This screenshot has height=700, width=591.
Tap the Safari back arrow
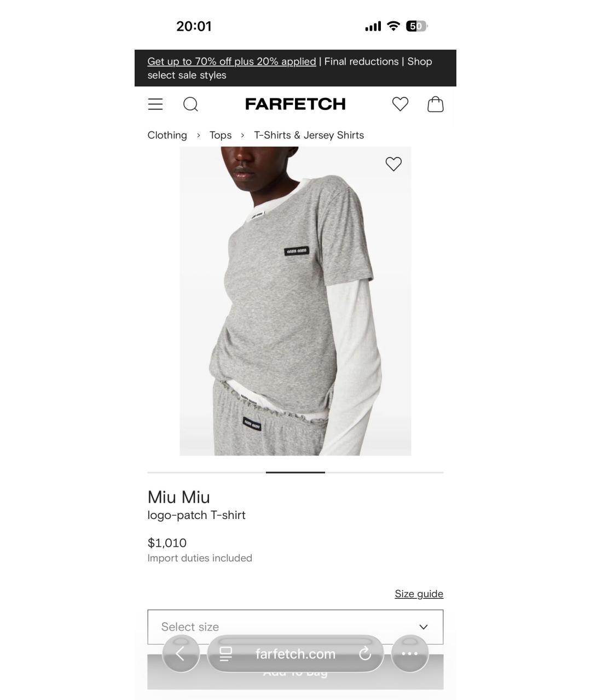point(181,654)
